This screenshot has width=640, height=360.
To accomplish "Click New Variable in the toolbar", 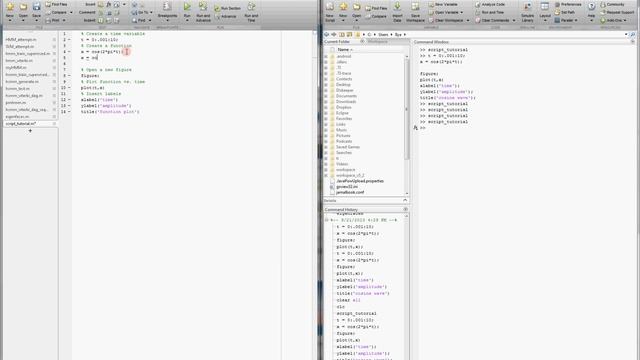I will click(x=443, y=4).
